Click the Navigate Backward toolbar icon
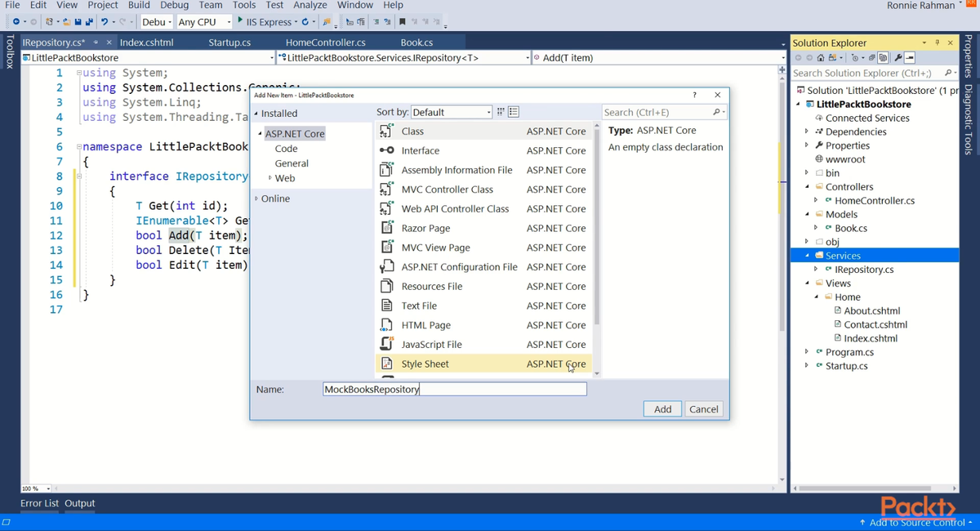 (x=16, y=22)
